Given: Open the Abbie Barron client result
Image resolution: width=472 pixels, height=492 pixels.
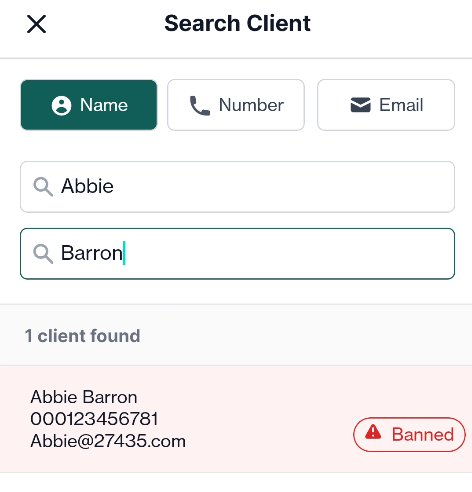Looking at the screenshot, I should coord(236,419).
